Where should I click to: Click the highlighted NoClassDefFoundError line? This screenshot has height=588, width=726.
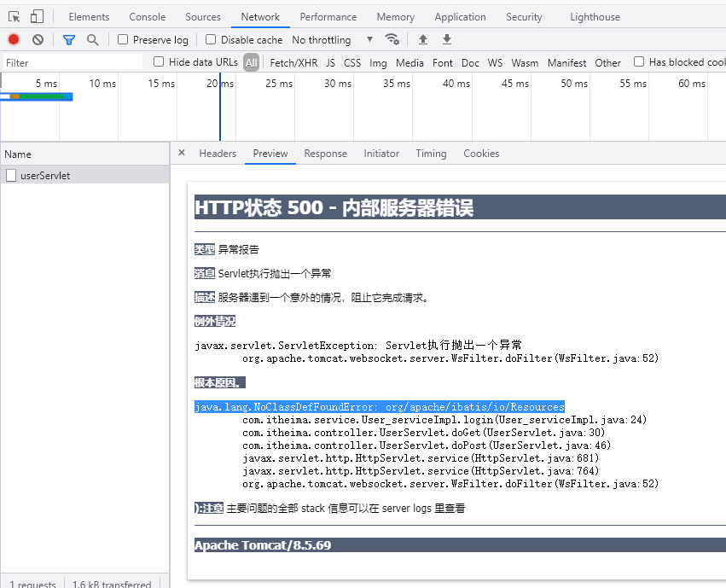pos(379,406)
